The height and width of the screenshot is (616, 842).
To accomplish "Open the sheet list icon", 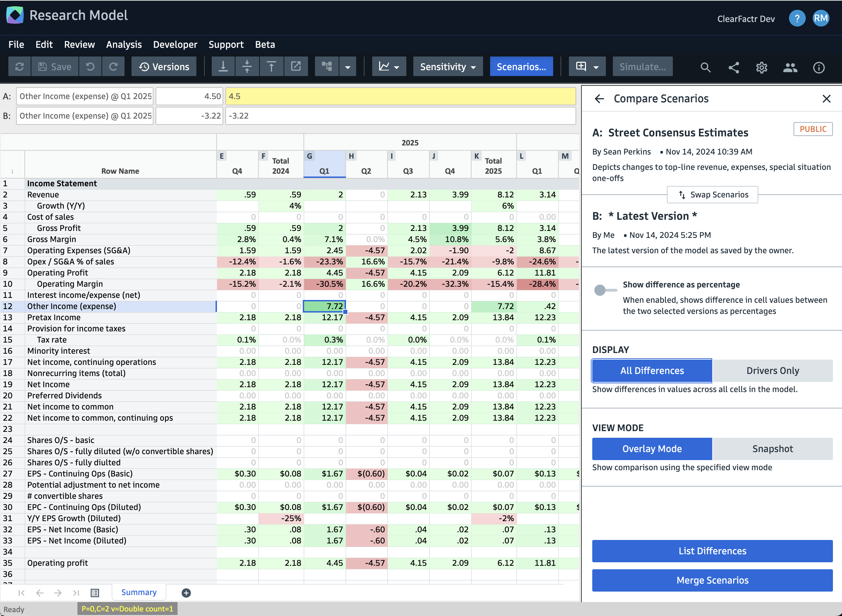I will (95, 593).
